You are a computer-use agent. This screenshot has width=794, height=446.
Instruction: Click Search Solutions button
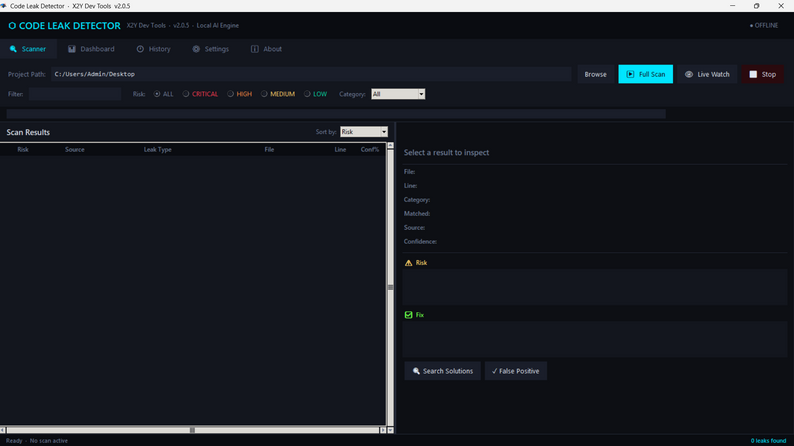point(443,371)
